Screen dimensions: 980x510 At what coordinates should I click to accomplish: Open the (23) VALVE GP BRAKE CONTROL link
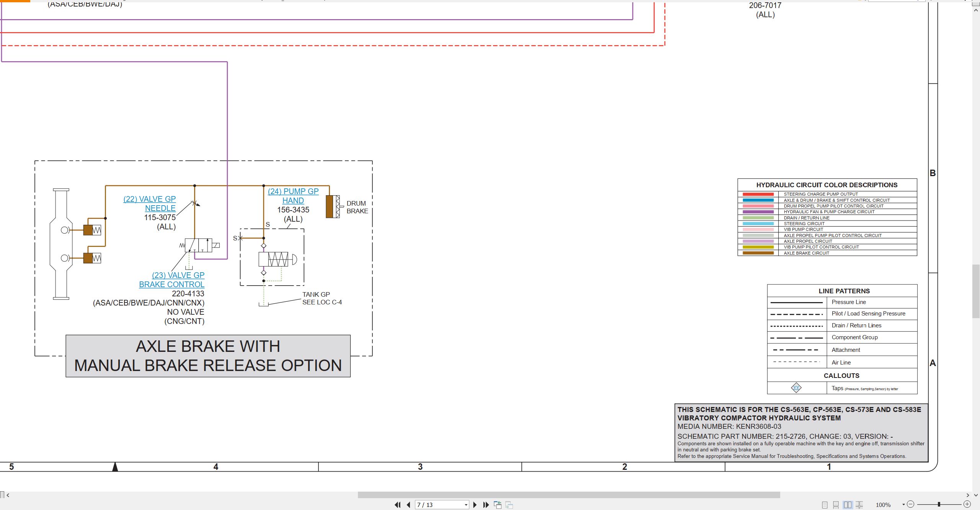pyautogui.click(x=172, y=280)
